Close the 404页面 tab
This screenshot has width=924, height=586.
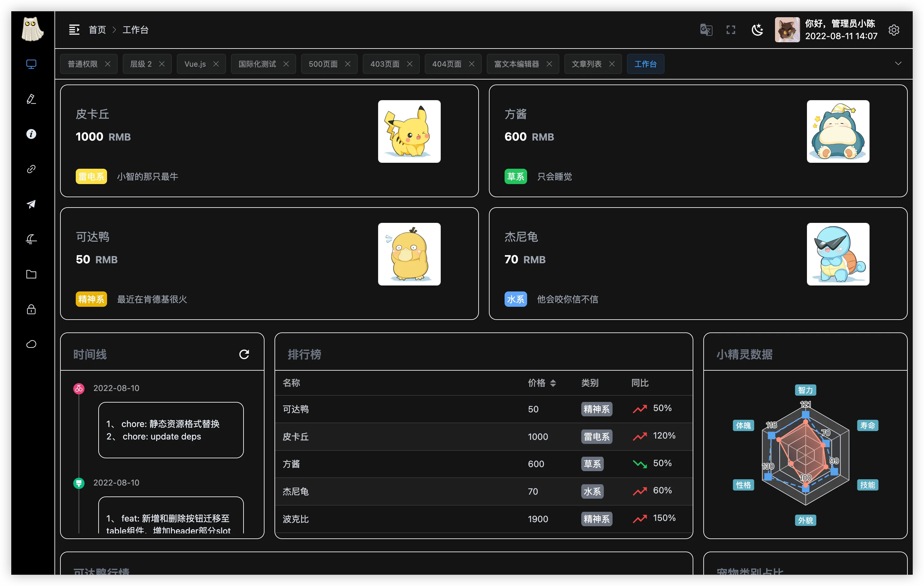[472, 64]
